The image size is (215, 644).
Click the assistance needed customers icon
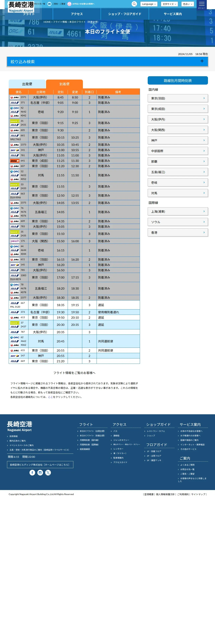pyautogui.click(x=69, y=4)
